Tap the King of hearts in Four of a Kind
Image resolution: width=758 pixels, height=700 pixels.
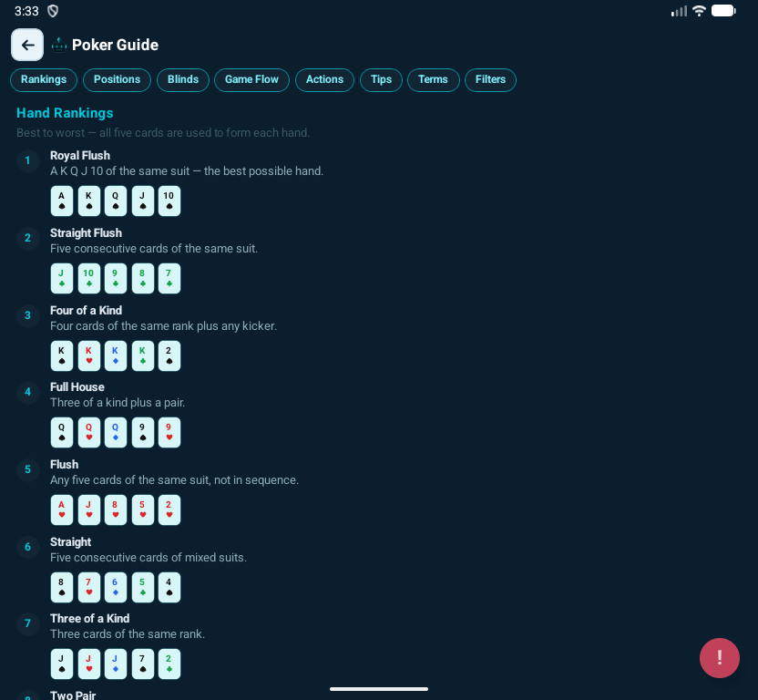coord(88,355)
